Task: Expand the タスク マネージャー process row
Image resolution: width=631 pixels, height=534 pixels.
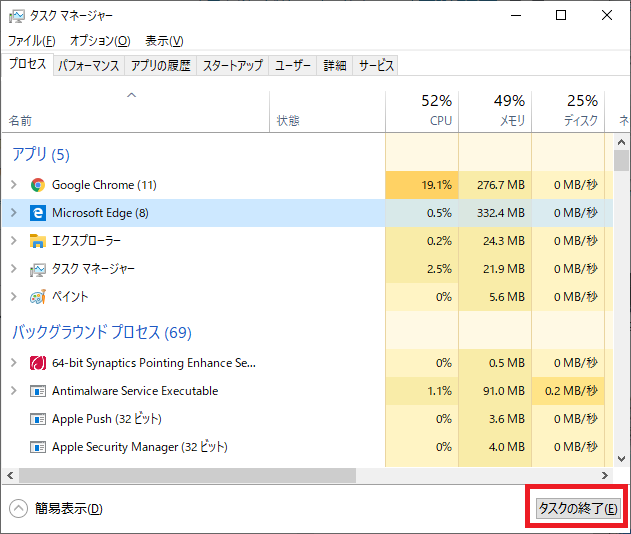Action: tap(14, 268)
